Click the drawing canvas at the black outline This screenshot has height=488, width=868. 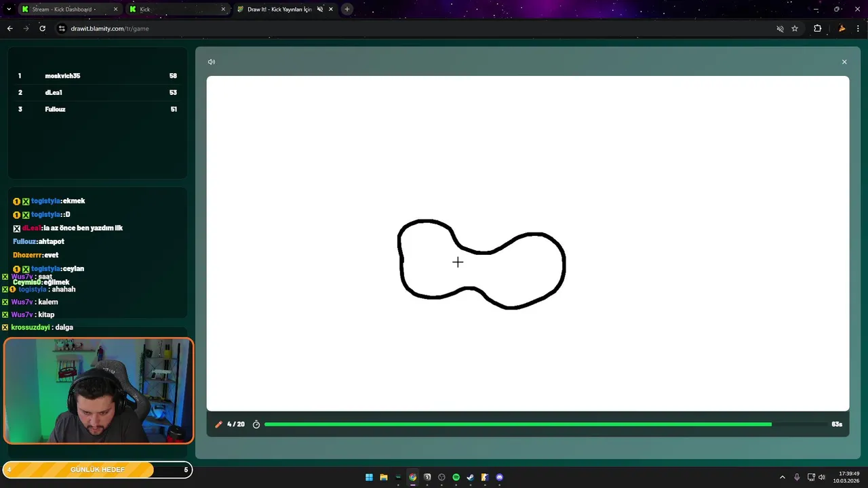click(480, 264)
